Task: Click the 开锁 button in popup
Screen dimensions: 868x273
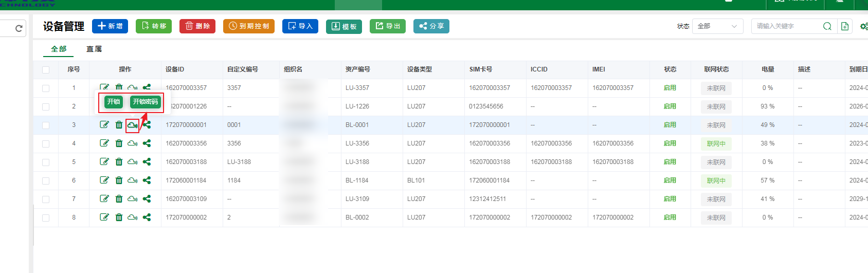Action: click(x=114, y=102)
